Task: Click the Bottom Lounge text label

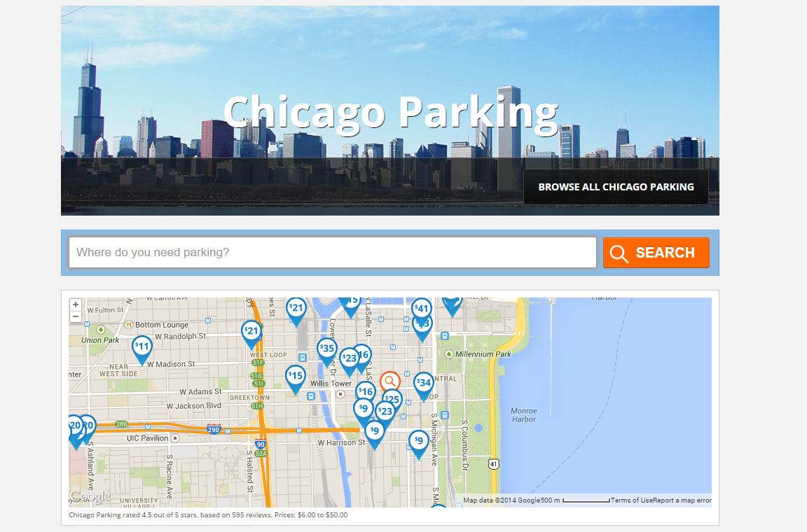Action: (162, 325)
